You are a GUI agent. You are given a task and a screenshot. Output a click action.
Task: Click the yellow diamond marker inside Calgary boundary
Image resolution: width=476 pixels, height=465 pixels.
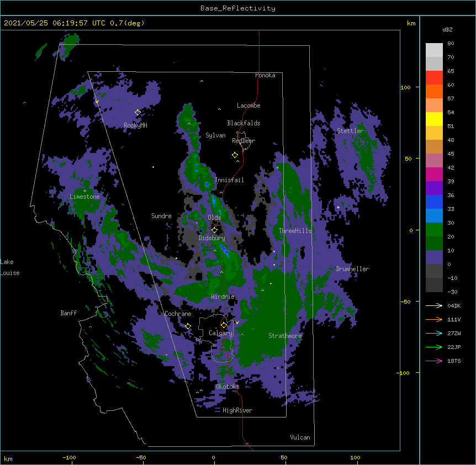[224, 325]
